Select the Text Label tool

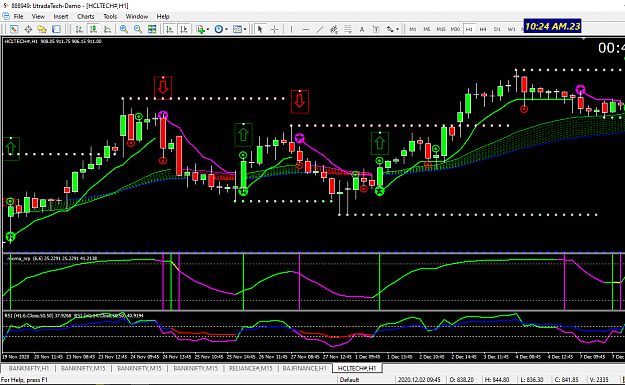click(x=375, y=29)
